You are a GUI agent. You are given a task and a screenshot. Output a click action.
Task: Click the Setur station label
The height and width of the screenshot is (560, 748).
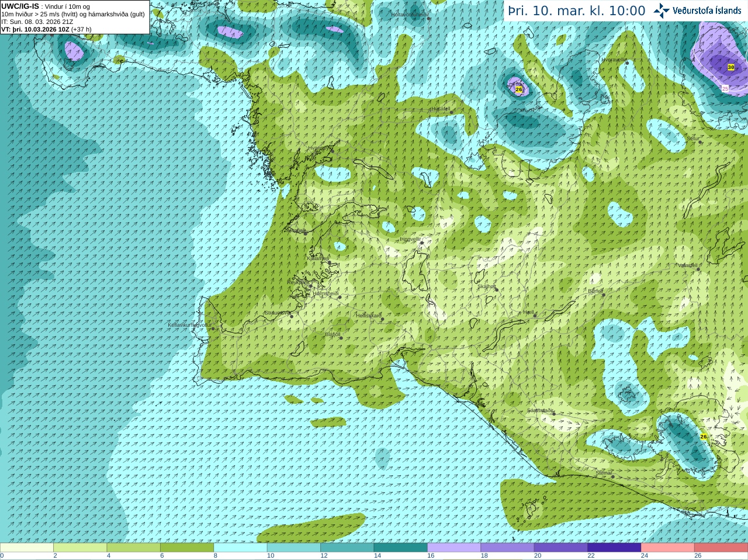(693, 139)
